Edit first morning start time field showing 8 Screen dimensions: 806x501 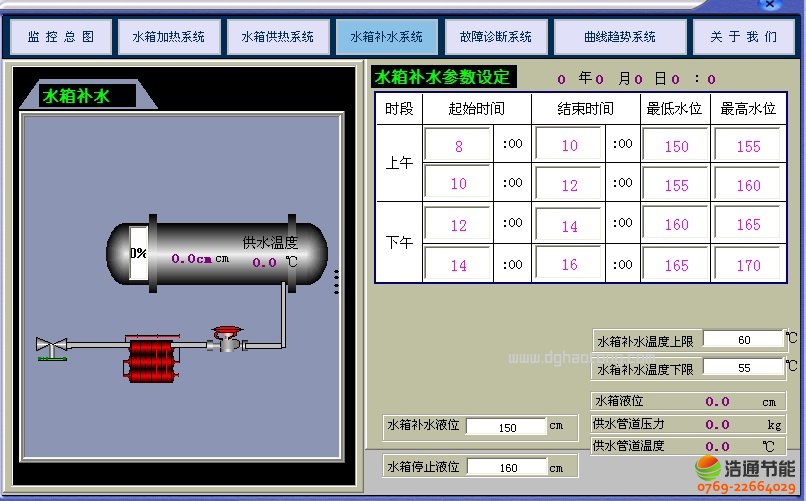pyautogui.click(x=458, y=146)
